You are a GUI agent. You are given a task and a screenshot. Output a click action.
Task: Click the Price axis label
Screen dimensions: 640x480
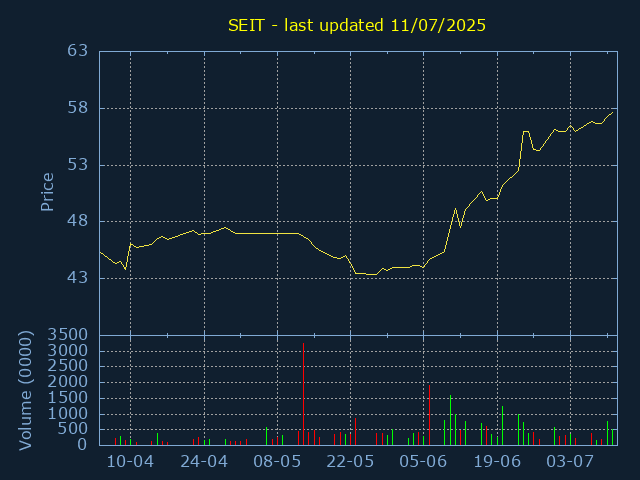pos(47,192)
